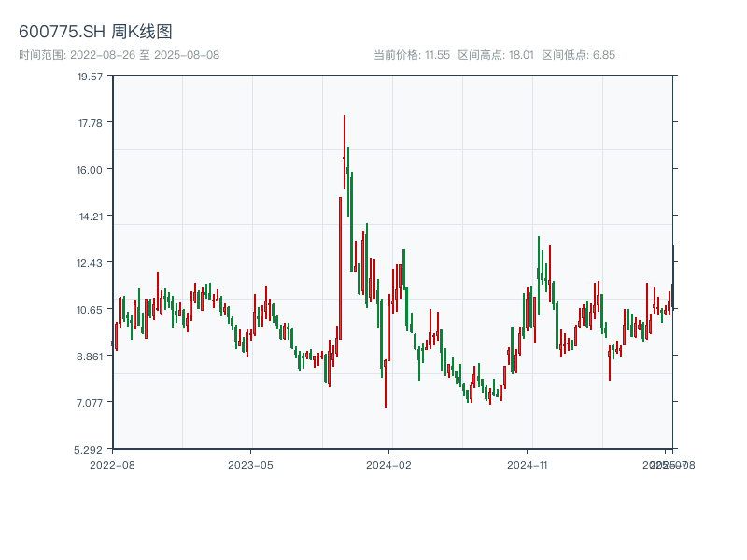Select the y-axis value 17.78
This screenshot has height=560, width=747.
[x=90, y=123]
